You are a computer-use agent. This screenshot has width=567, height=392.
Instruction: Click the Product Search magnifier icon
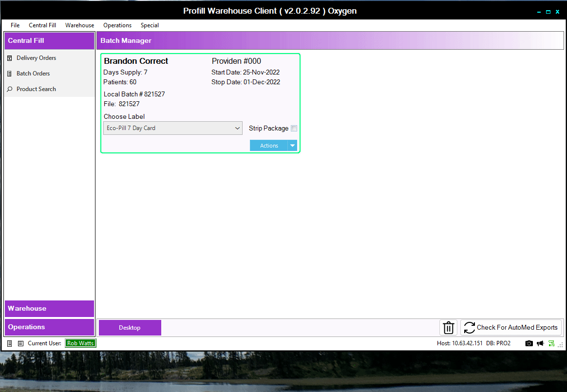[10, 89]
